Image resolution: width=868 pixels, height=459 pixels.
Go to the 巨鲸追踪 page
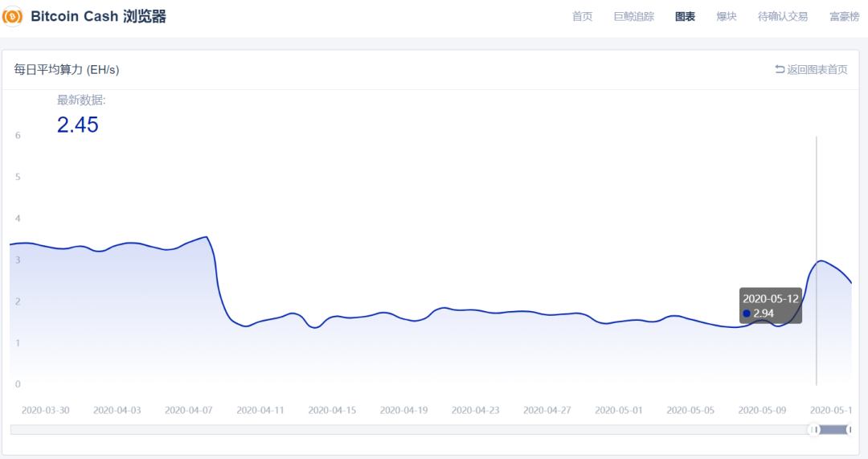[633, 17]
